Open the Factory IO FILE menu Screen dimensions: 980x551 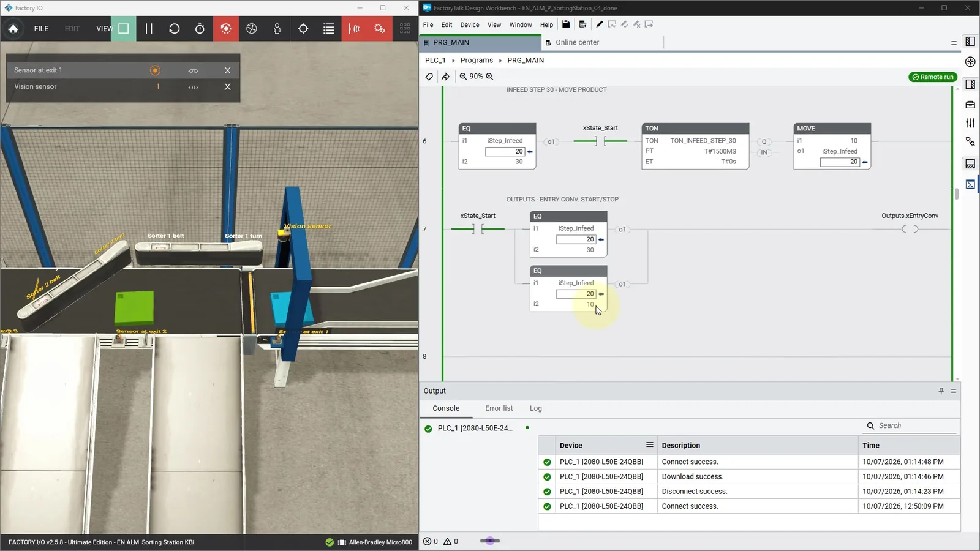[x=41, y=29]
